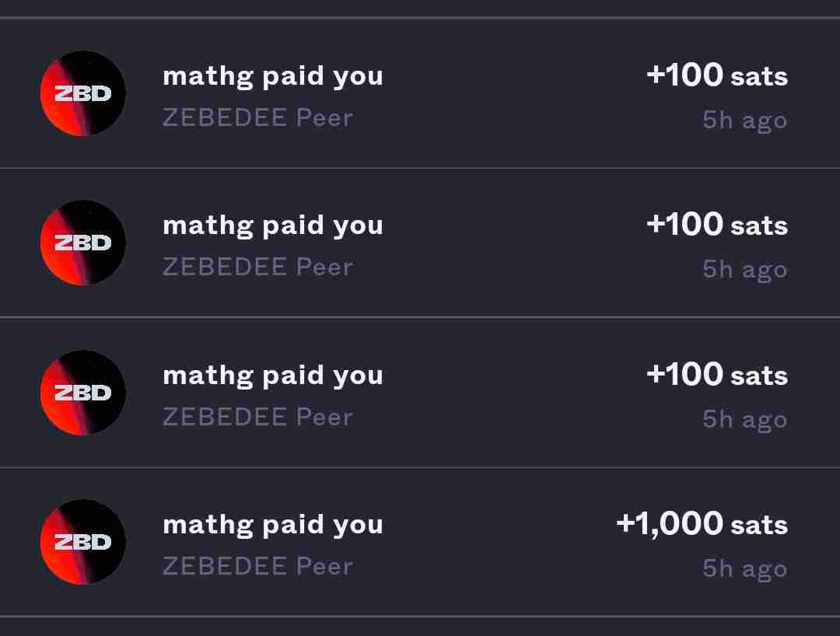The image size is (840, 636).
Task: Open the second "mathg paid you" entry
Action: tap(272, 225)
